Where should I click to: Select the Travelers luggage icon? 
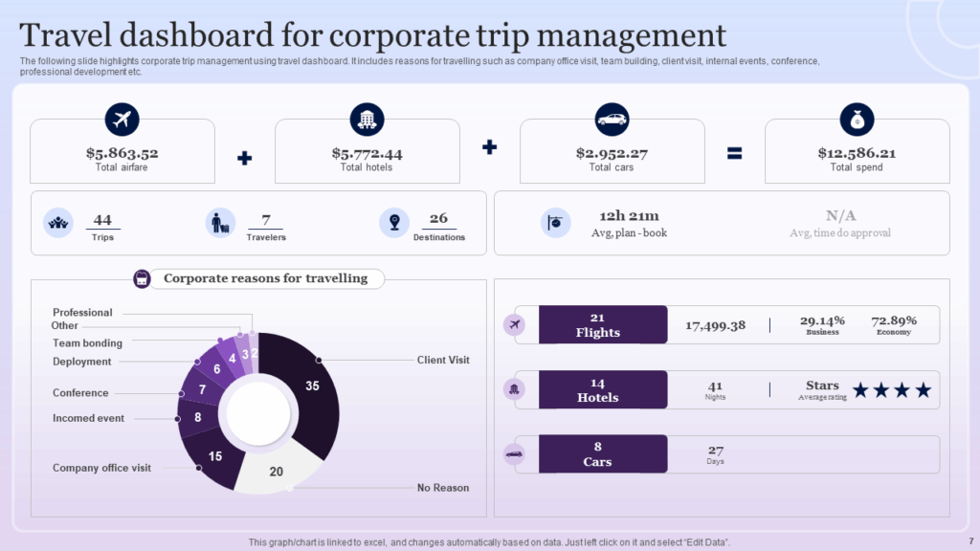coord(221,223)
